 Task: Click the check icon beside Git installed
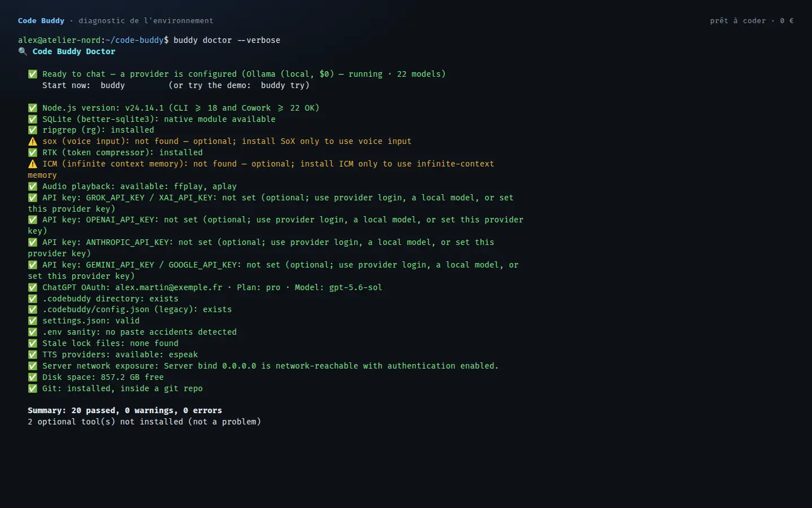tap(33, 388)
